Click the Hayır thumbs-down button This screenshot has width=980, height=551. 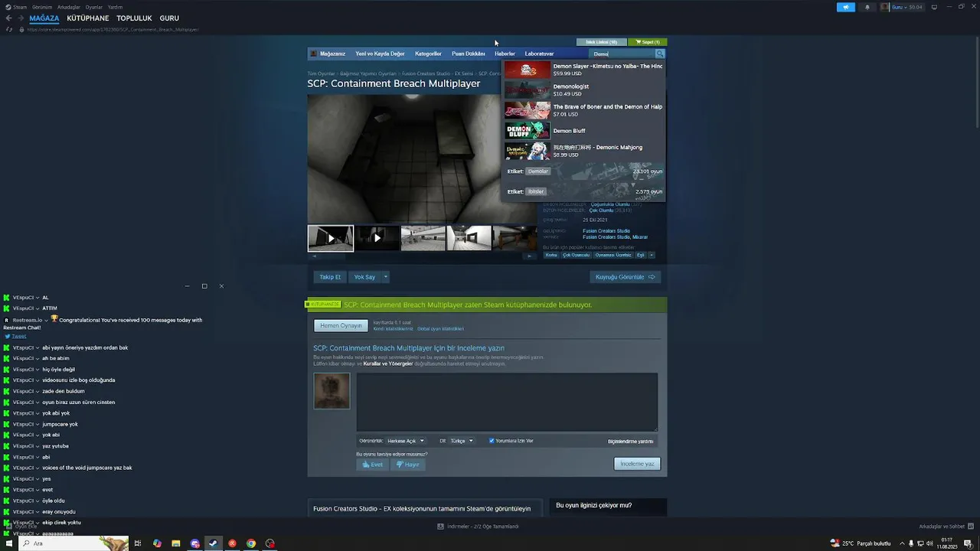(x=408, y=465)
